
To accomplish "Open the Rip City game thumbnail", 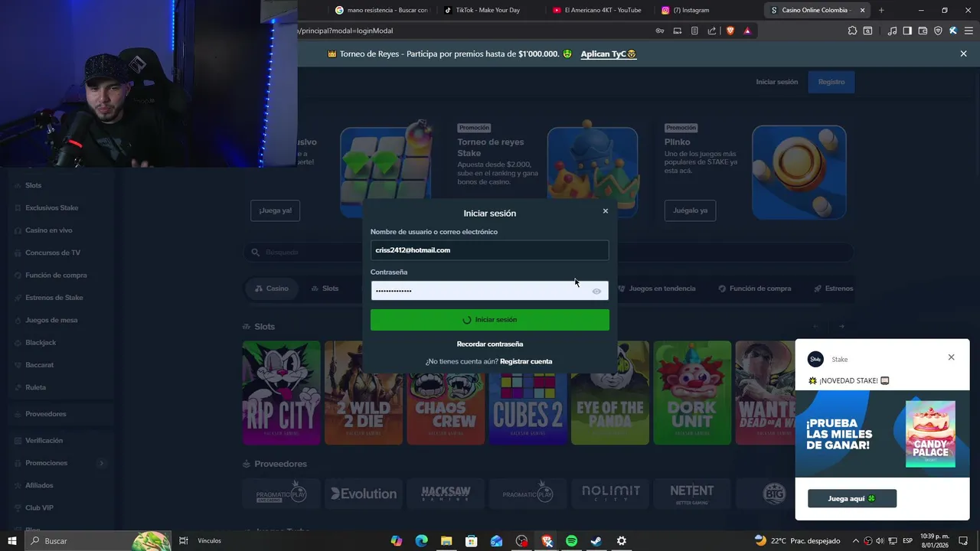I will pyautogui.click(x=281, y=393).
